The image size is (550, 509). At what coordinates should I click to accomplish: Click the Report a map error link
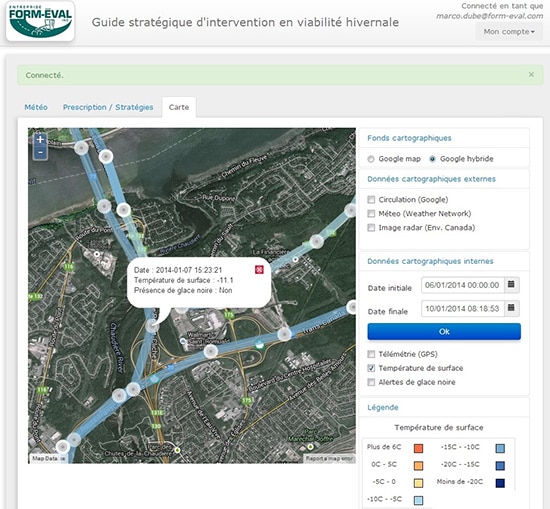[329, 458]
